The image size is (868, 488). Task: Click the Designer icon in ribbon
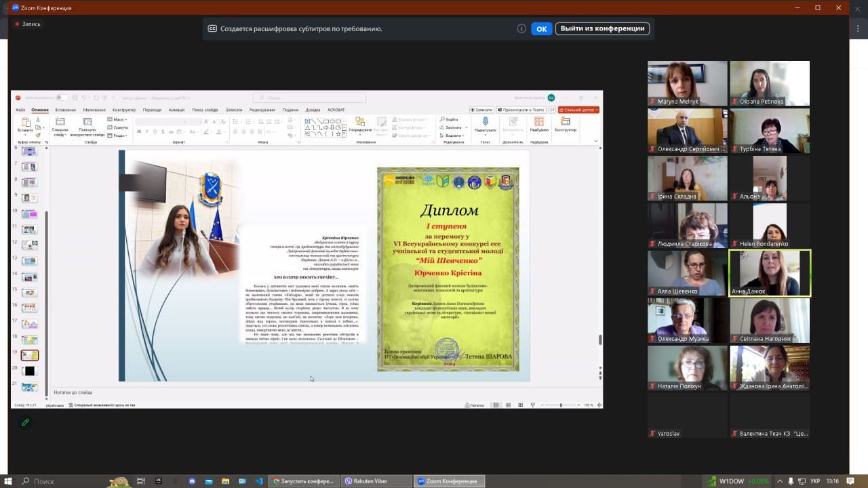coord(565,123)
